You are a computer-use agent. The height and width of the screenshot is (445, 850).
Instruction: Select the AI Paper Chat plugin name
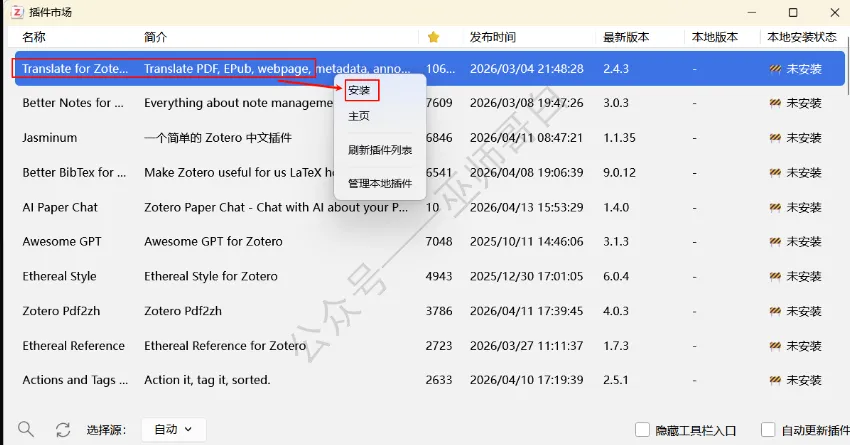point(60,207)
